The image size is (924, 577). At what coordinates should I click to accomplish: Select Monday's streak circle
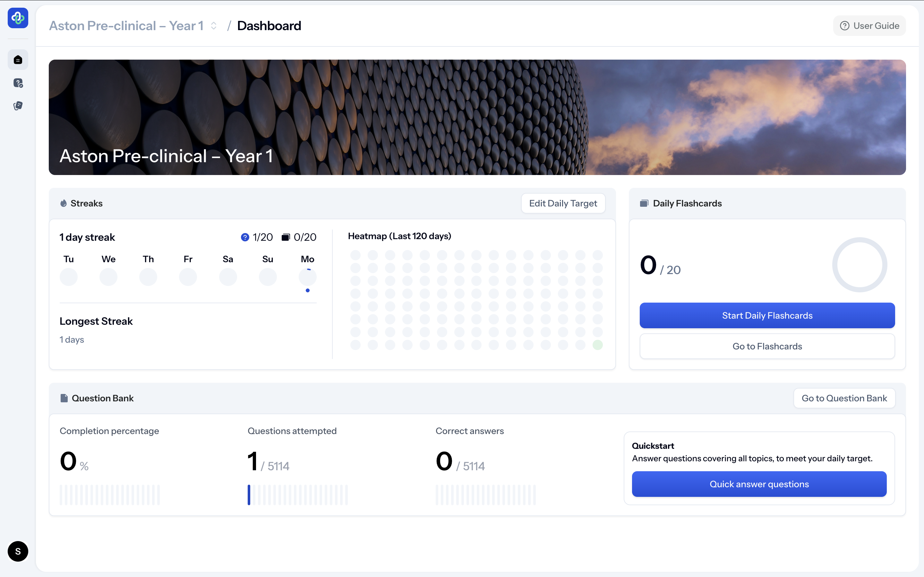(x=307, y=277)
